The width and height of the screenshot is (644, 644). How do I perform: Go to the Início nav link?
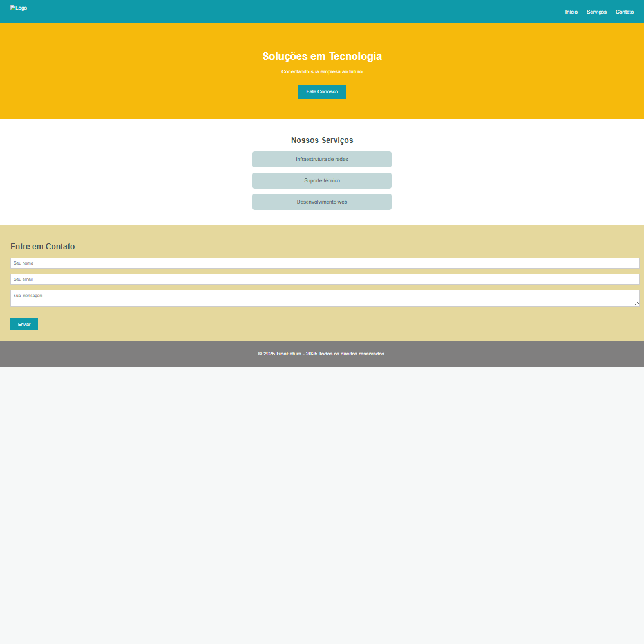tap(571, 12)
